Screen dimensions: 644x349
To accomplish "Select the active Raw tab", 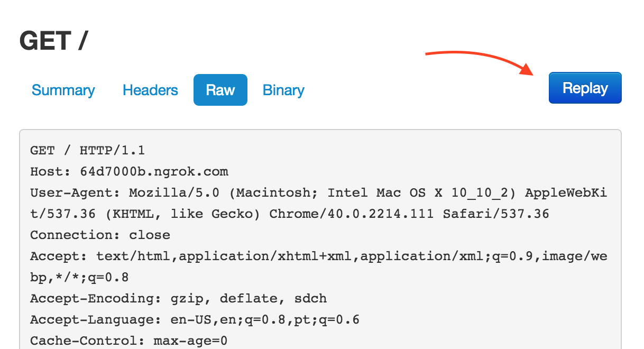I will click(x=220, y=90).
